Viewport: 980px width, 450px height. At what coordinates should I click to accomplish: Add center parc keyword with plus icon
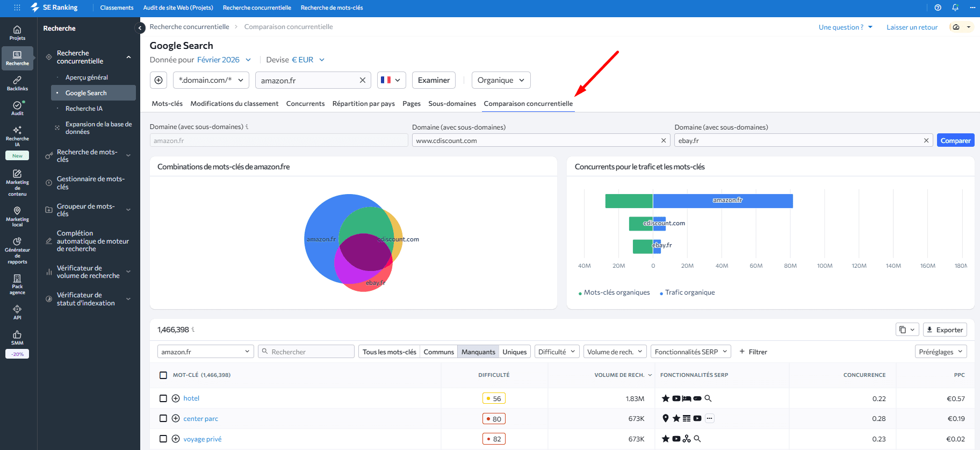click(x=176, y=418)
